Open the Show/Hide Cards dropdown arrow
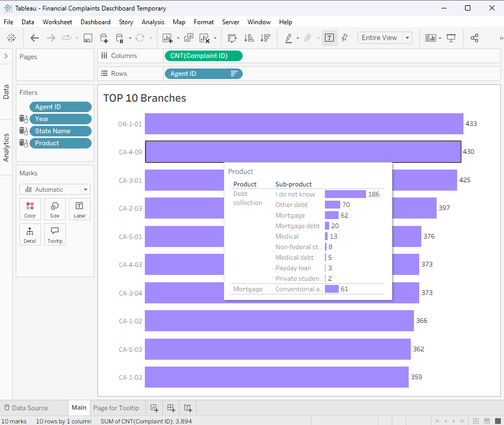 (x=440, y=38)
